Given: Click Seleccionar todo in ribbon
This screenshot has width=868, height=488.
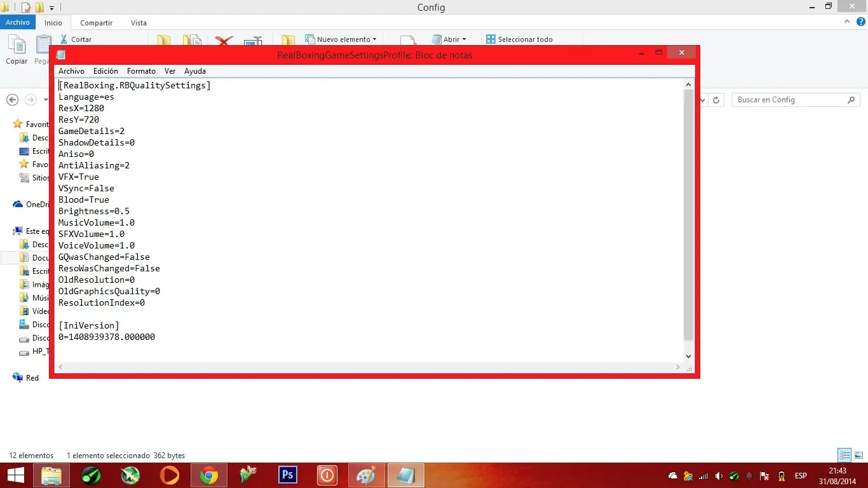Looking at the screenshot, I should (x=519, y=39).
